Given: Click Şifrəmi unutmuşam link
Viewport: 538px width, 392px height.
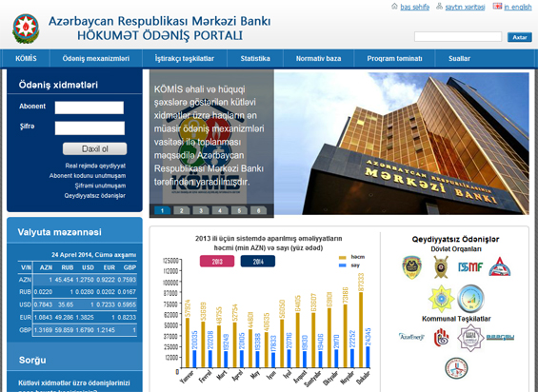Looking at the screenshot, I should pyautogui.click(x=100, y=186).
